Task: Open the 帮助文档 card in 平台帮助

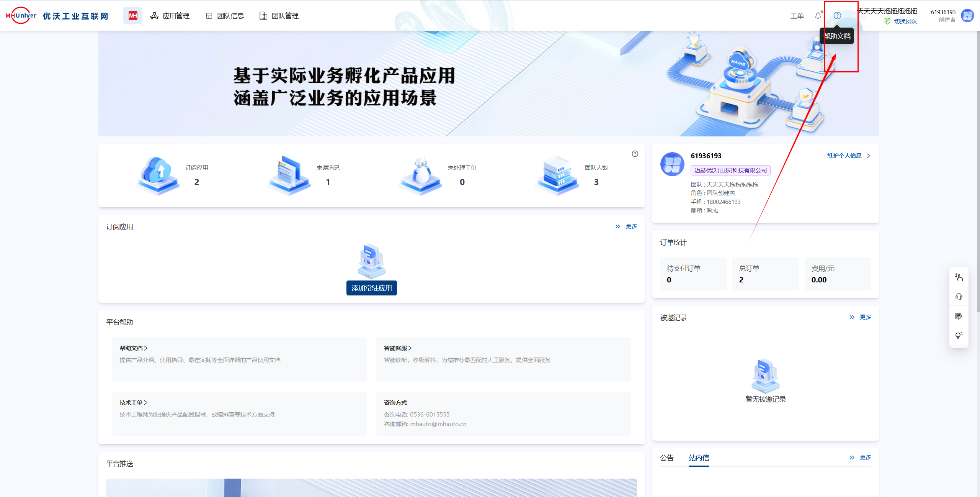Action: click(133, 348)
